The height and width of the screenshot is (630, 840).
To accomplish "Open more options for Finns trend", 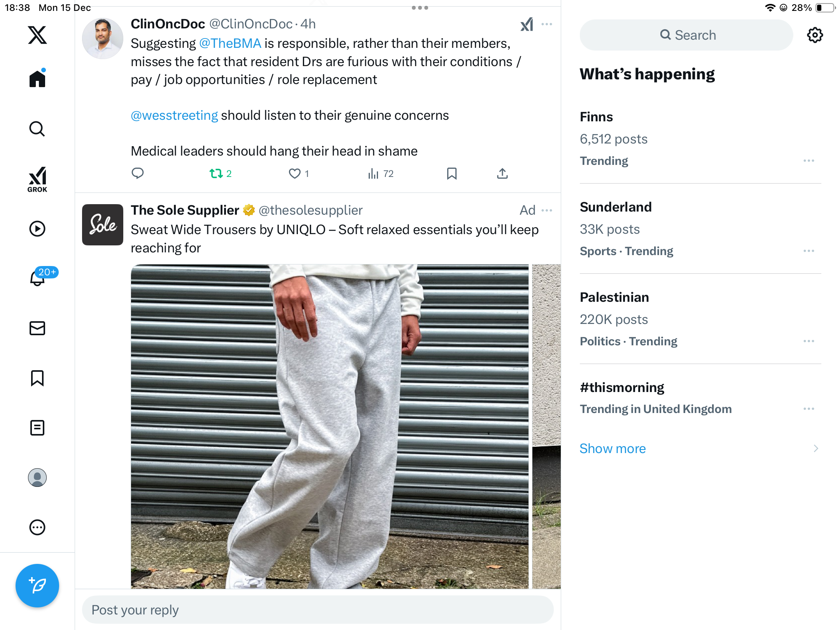I will [808, 161].
